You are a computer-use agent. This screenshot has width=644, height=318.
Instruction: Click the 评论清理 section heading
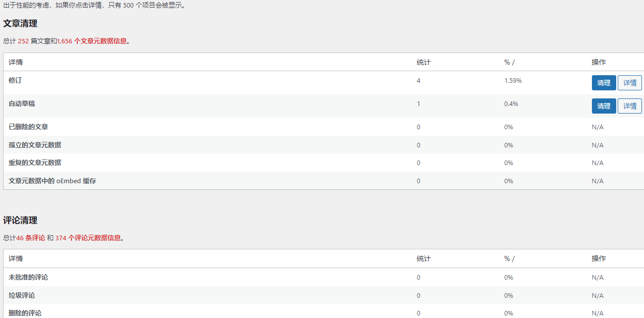click(x=20, y=221)
